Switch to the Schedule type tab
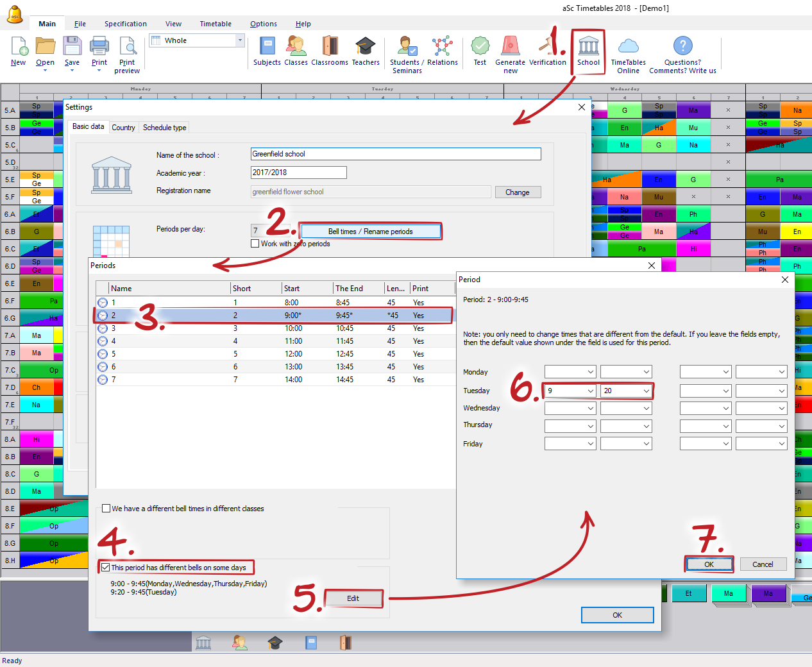 [164, 128]
